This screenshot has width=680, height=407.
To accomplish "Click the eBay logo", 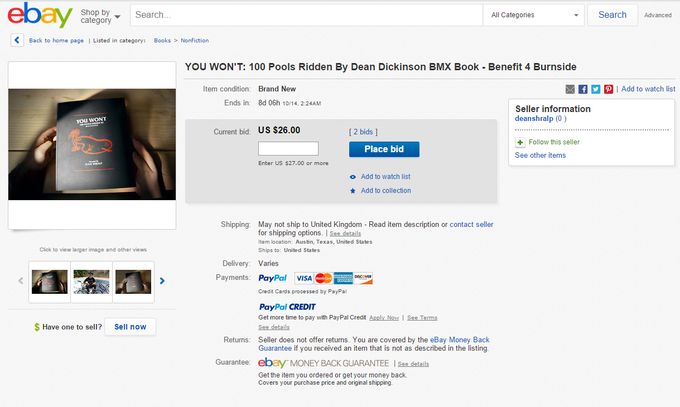I will coord(40,16).
